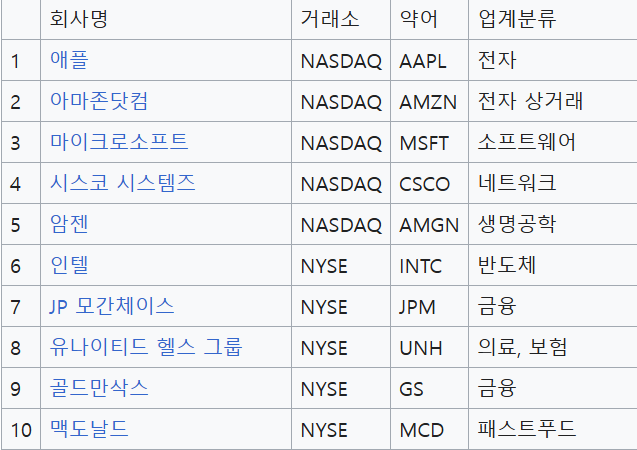
Task: Click NASDAQ in the 애플 row
Action: (x=341, y=62)
